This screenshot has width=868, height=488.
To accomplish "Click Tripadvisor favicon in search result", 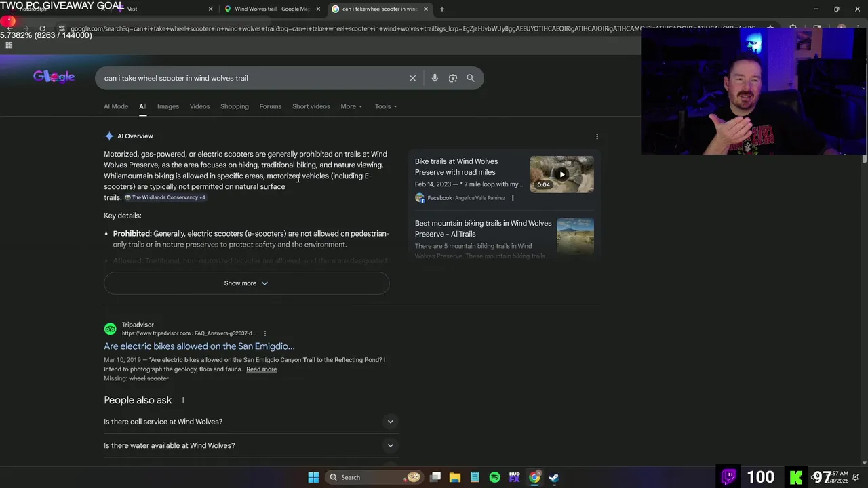I will point(110,329).
